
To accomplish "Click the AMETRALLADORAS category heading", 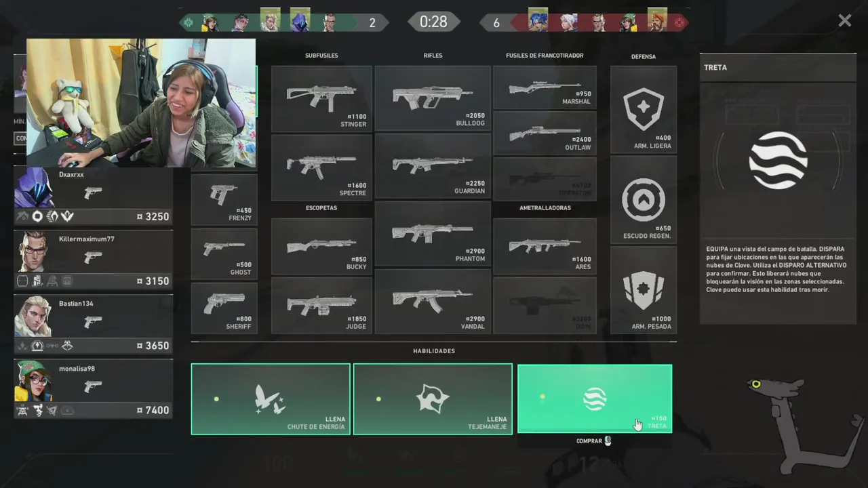I will [545, 208].
